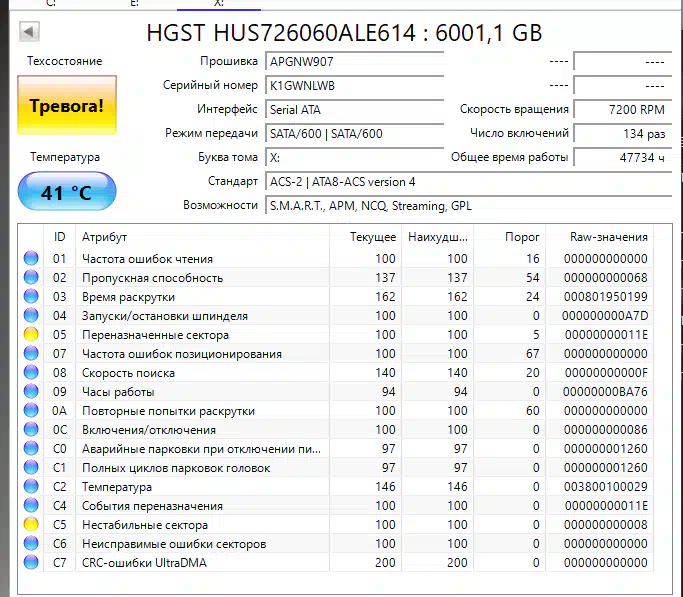The width and height of the screenshot is (683, 597).
Task: Click the yellow Тревога! health status button
Action: pos(67,105)
